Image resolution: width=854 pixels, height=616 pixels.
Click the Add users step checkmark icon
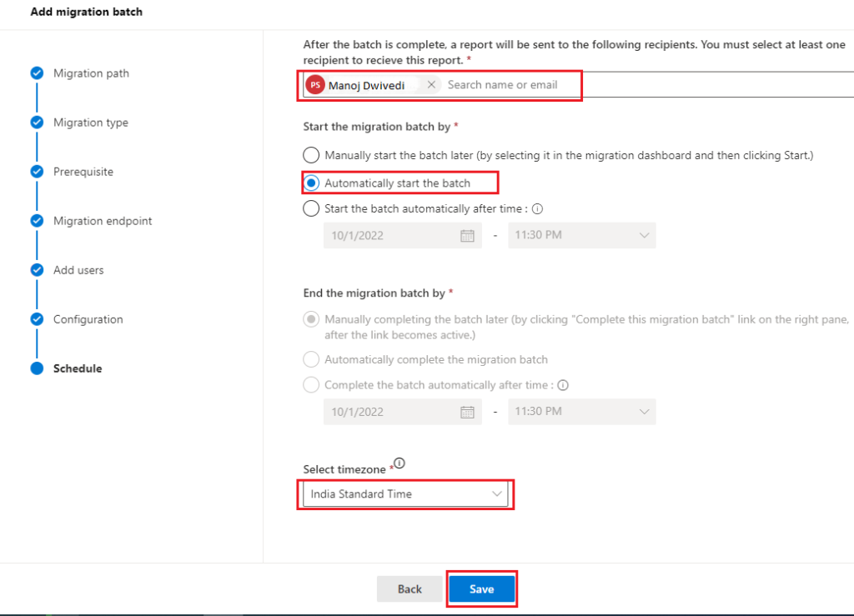point(37,270)
